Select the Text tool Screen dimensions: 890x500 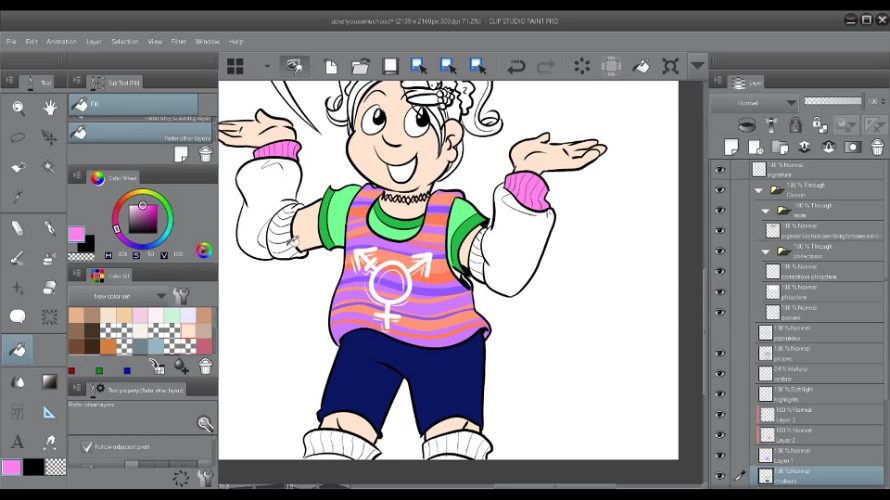pyautogui.click(x=18, y=441)
